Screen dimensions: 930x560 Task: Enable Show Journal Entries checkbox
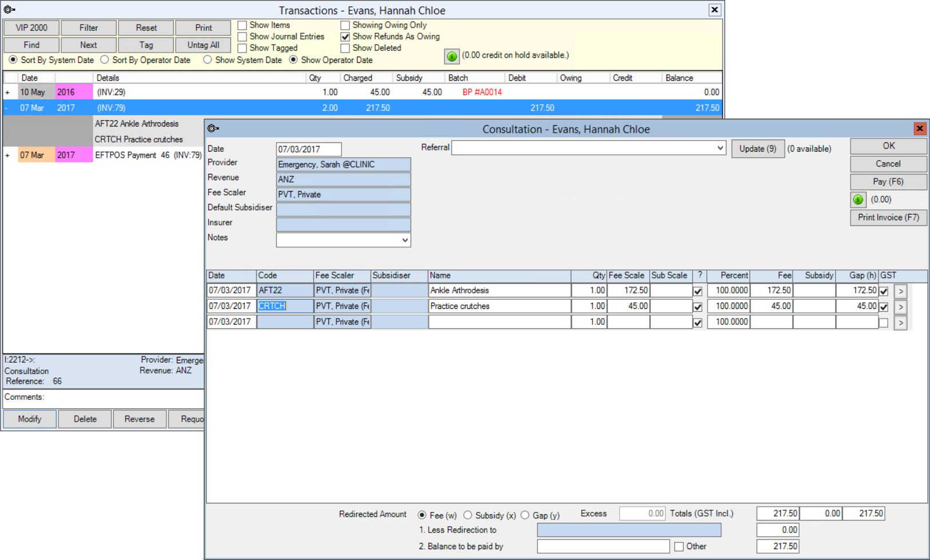(243, 37)
